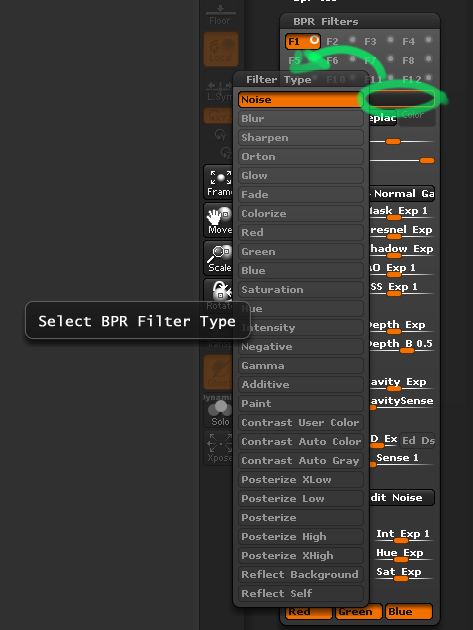Select Colorize filter type
Viewport: 473px width, 630px height.
coord(301,214)
